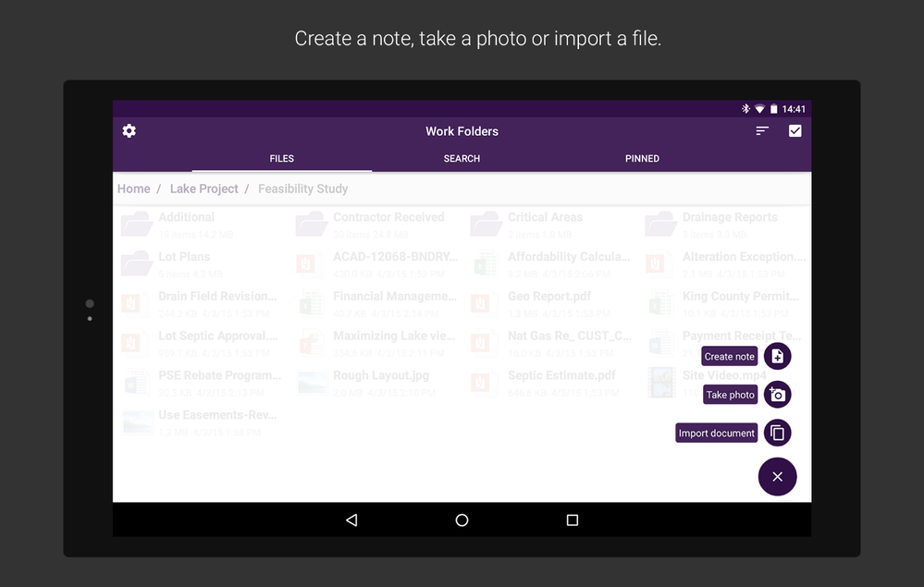The image size is (924, 587).
Task: Select Rough Layout.jpg file name
Action: coord(381,375)
